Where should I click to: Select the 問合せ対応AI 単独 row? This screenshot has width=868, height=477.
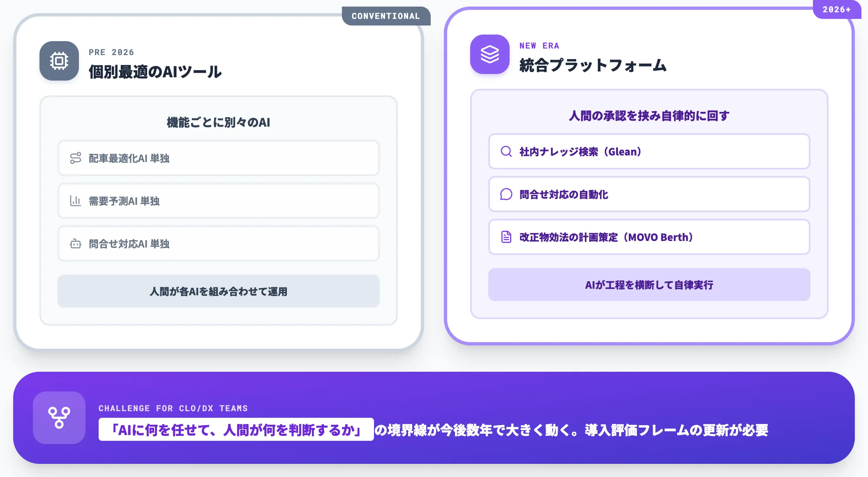[x=219, y=244]
